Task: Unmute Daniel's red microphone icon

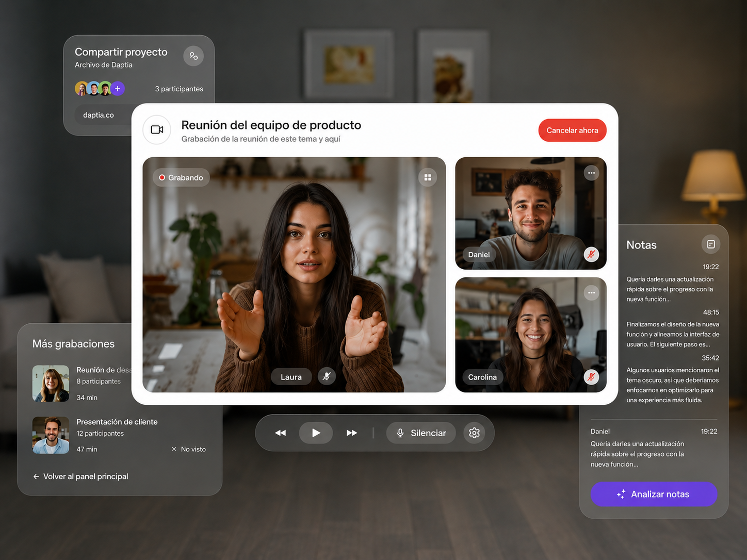Action: coord(591,254)
